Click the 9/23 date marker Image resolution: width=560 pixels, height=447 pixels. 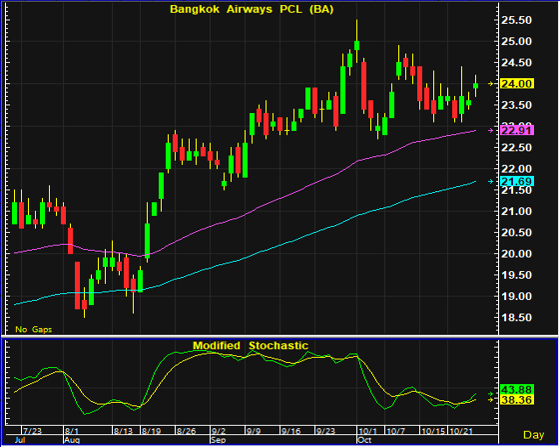(x=326, y=431)
